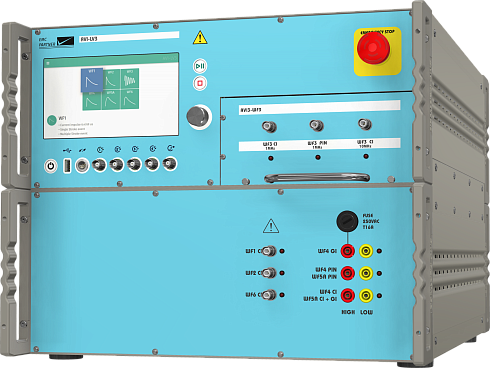Click the red LED under right WF3 CI 10MHz
490x368 pixels.
tap(366, 156)
